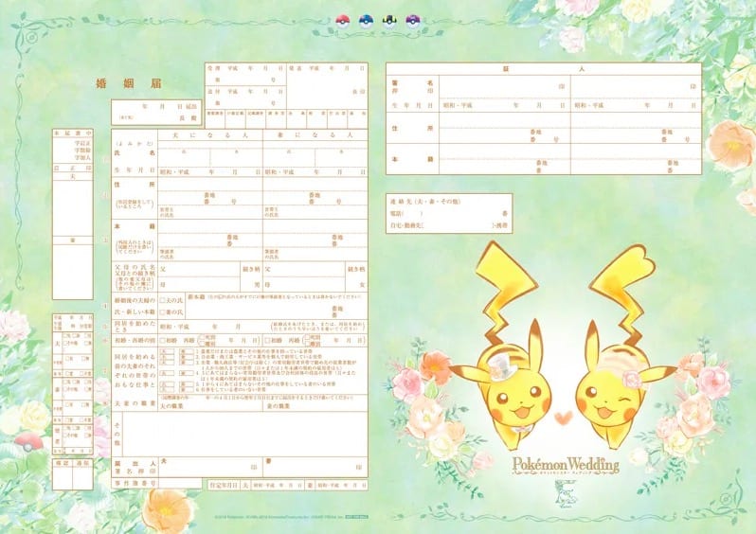The width and height of the screenshot is (756, 534).
Task: Click the Pokémon Wedding logo
Action: (x=566, y=464)
